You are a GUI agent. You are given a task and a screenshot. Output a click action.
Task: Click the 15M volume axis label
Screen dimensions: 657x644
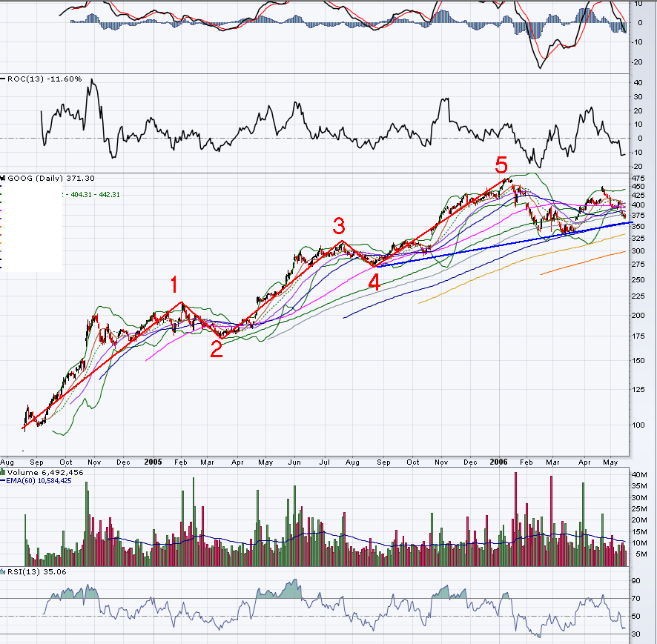[x=639, y=532]
